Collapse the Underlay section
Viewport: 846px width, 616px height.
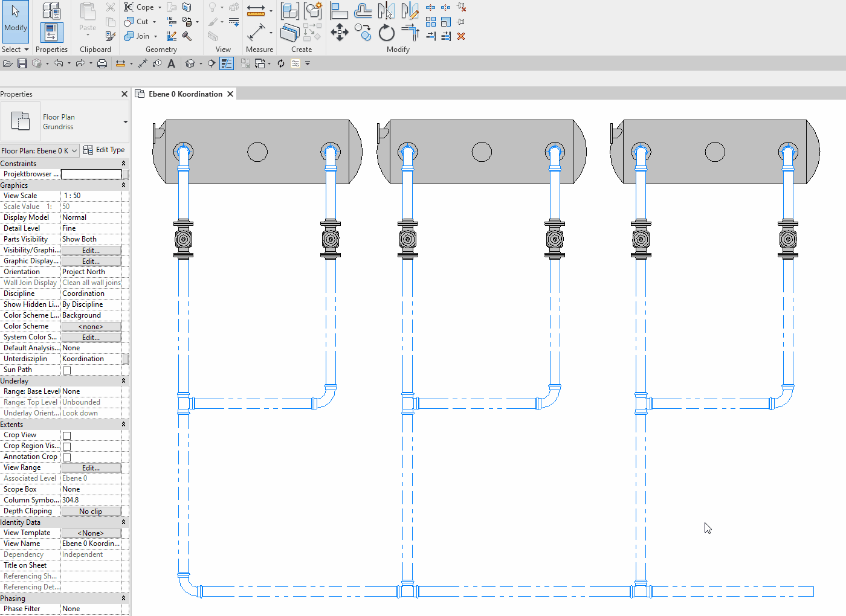click(x=124, y=381)
